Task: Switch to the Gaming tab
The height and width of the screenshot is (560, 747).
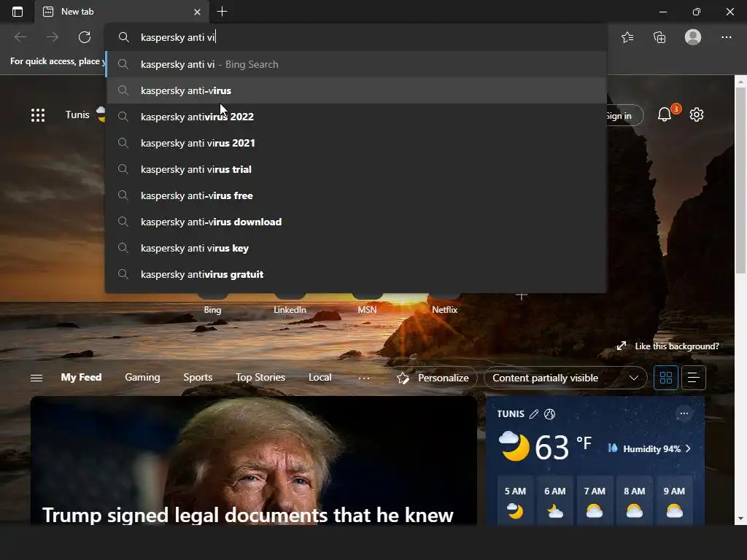Action: click(x=142, y=377)
